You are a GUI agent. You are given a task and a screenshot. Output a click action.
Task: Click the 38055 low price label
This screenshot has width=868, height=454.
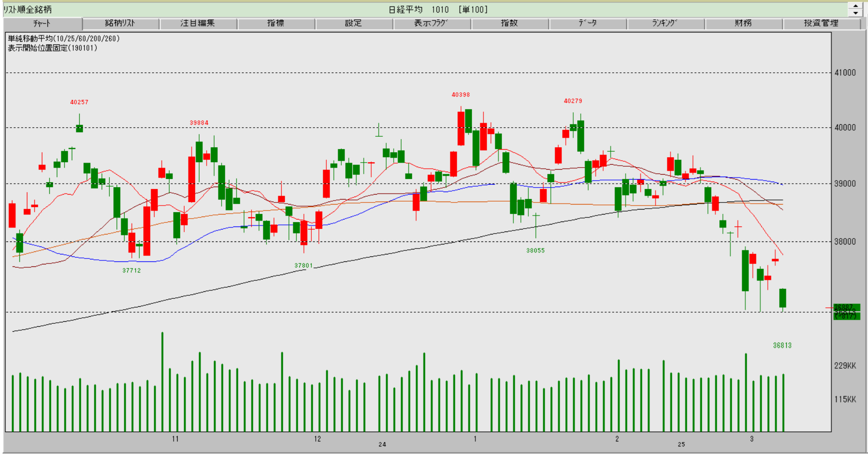pyautogui.click(x=535, y=250)
